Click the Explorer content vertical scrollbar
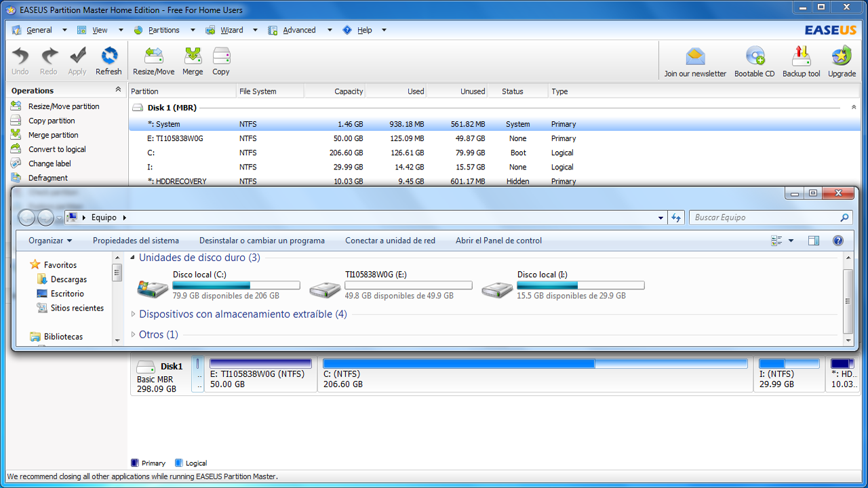Viewport: 868px width, 488px height. (x=848, y=298)
